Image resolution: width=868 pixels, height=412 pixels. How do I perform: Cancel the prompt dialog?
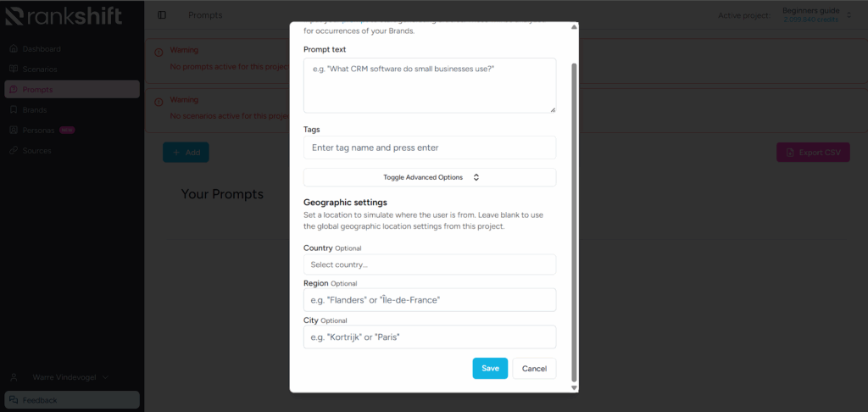pos(534,368)
